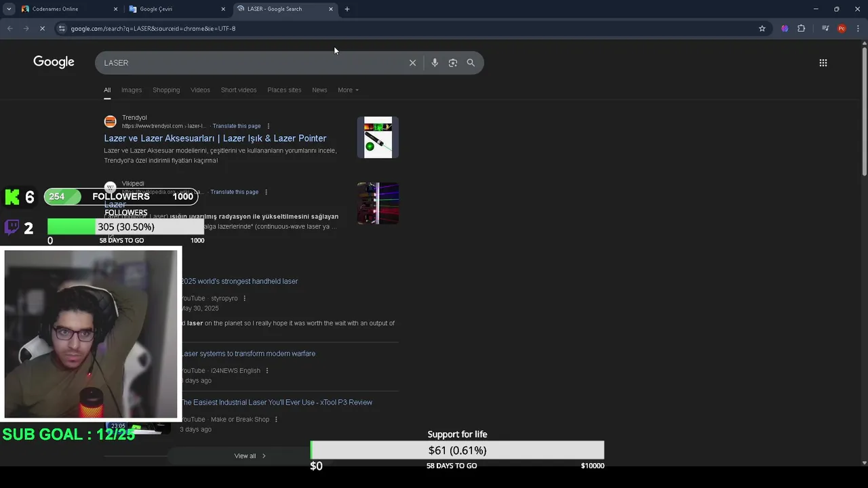868x488 pixels.
Task: Open options for i24NEWS English video
Action: tap(267, 371)
